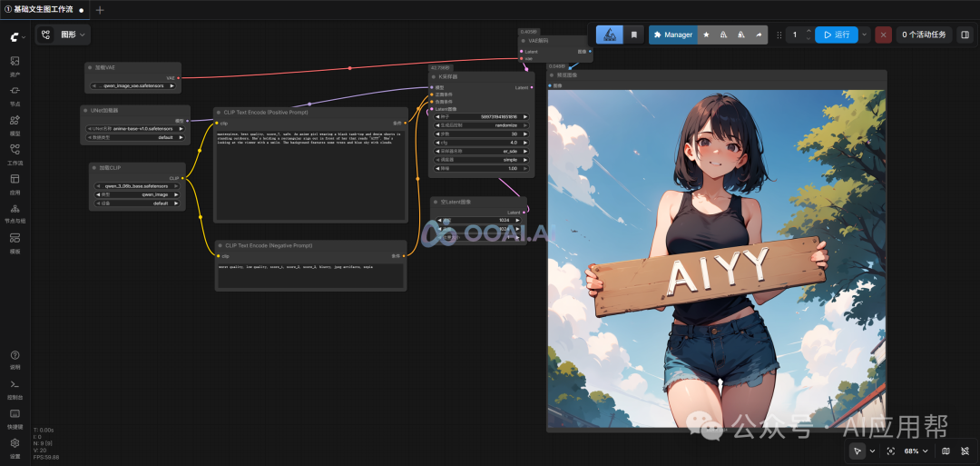Open the 68% zoom level dropdown
The image size is (980, 466).
[916, 451]
